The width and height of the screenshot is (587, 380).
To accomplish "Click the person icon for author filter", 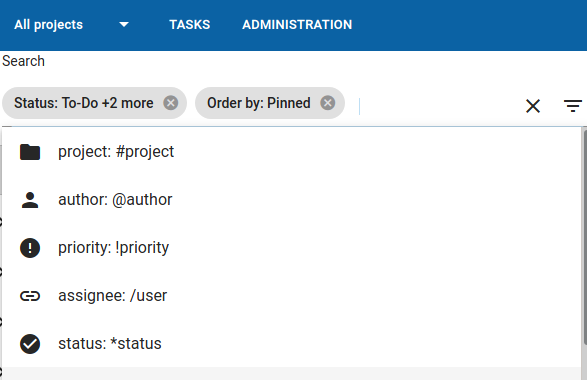I will [30, 200].
